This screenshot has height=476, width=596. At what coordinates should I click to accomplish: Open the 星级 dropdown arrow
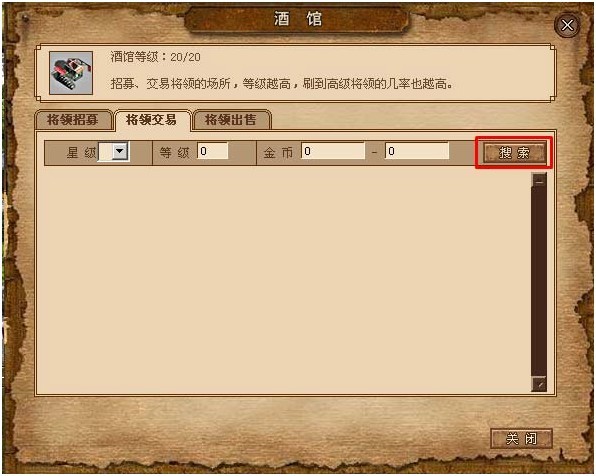[x=120, y=151]
